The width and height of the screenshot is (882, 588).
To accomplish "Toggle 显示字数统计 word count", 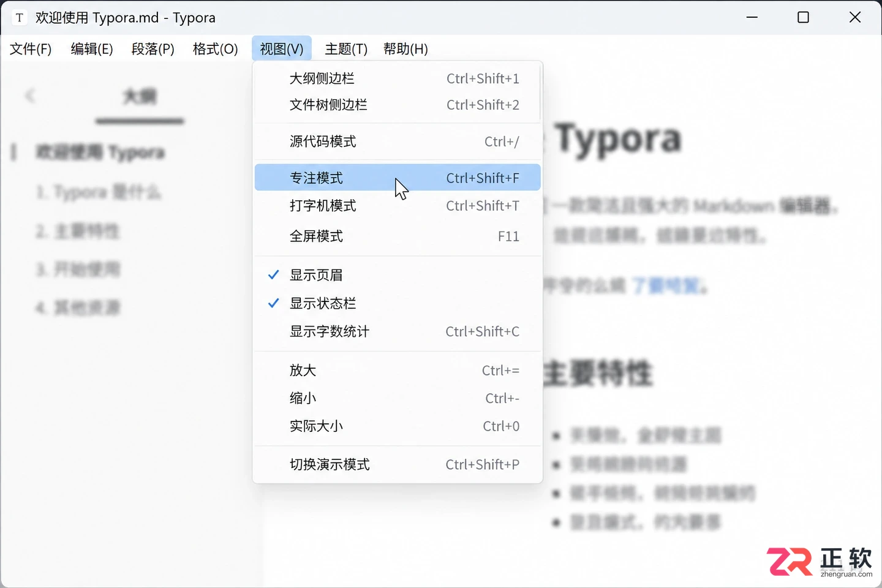I will click(x=398, y=331).
